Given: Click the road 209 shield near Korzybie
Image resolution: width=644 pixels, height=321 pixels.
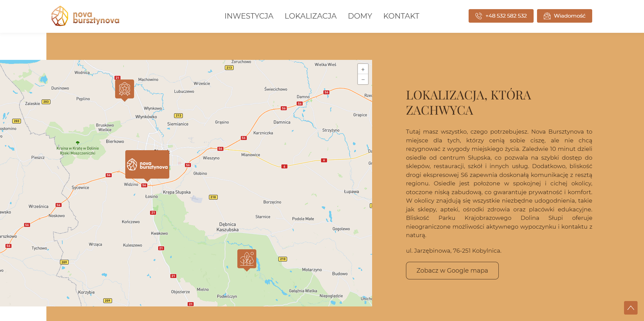Looking at the screenshot, I should coord(108,300).
